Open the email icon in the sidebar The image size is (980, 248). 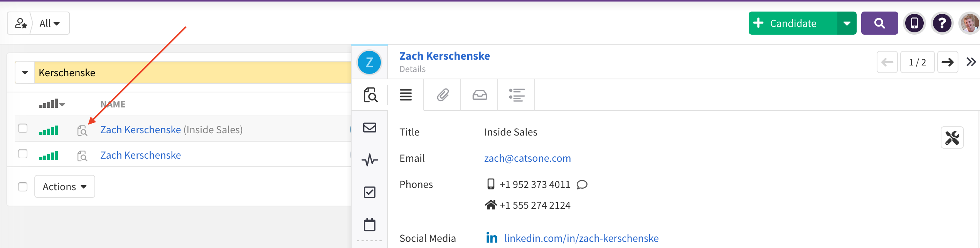point(369,127)
